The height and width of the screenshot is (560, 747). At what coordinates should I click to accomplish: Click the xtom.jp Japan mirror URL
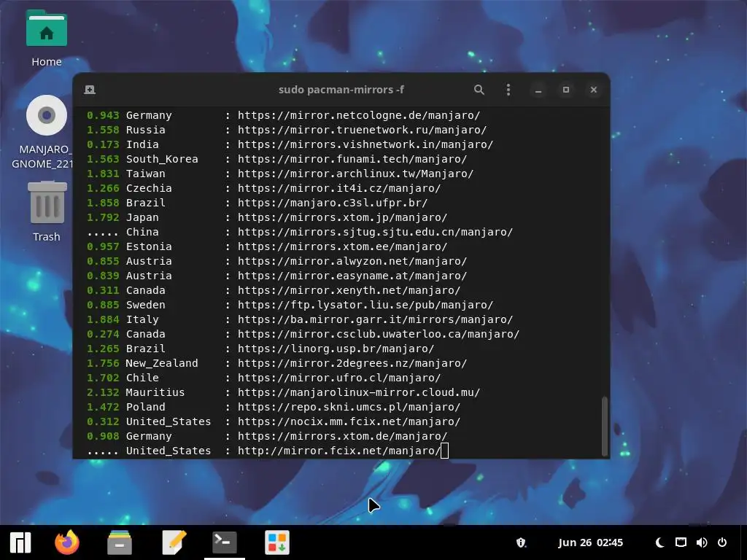[x=343, y=217]
